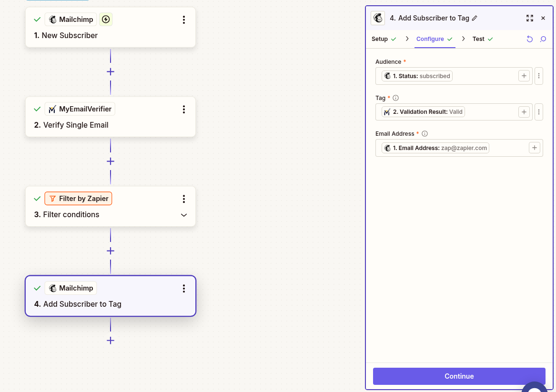Expand the step panel to fullscreen
The height and width of the screenshot is (392, 556).
[530, 18]
